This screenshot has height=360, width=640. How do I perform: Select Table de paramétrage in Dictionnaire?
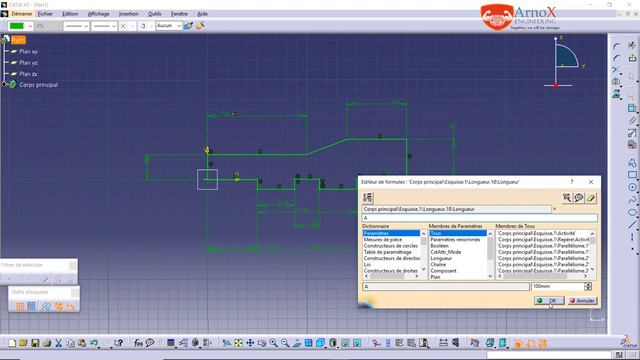387,252
